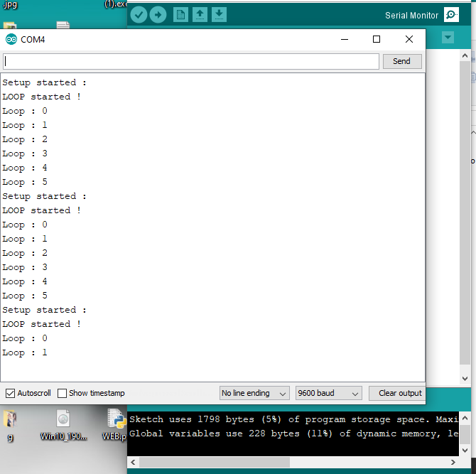Open Serial Monitor via magnifier icon
Screen dimensions: 476x474
coord(451,15)
